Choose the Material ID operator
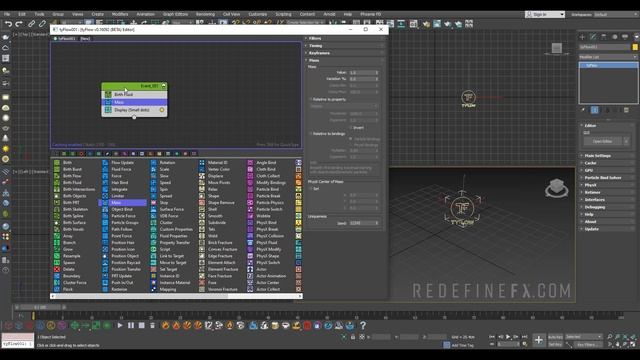Screen dimensions: 640x360 [218, 162]
